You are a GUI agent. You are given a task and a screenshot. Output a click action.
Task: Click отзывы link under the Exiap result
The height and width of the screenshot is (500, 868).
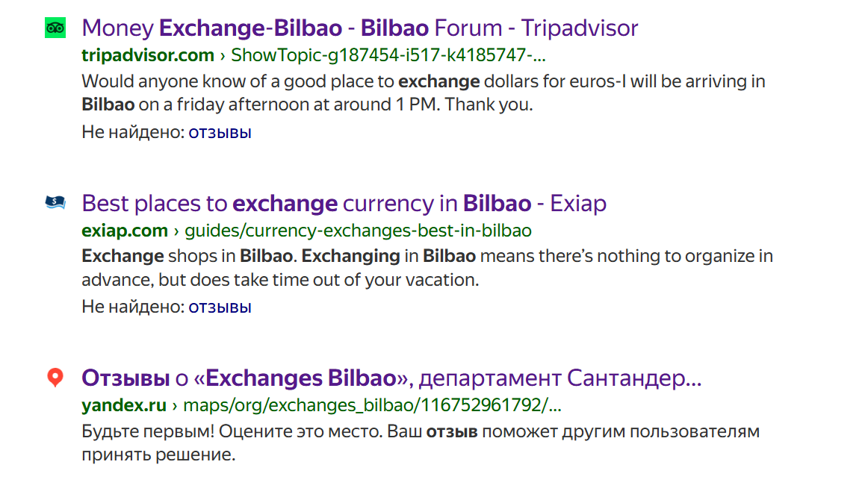coord(220,307)
